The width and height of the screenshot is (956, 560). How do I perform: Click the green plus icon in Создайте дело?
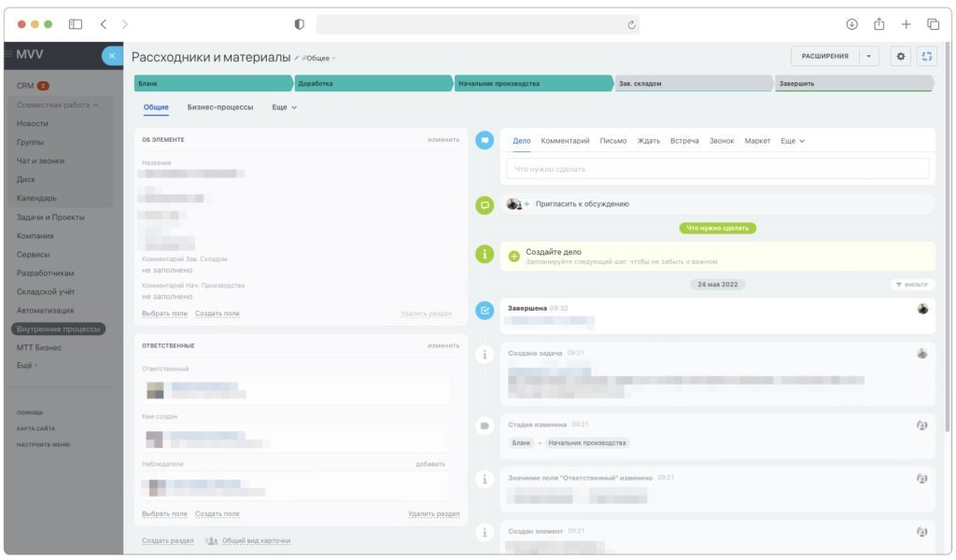pyautogui.click(x=514, y=257)
